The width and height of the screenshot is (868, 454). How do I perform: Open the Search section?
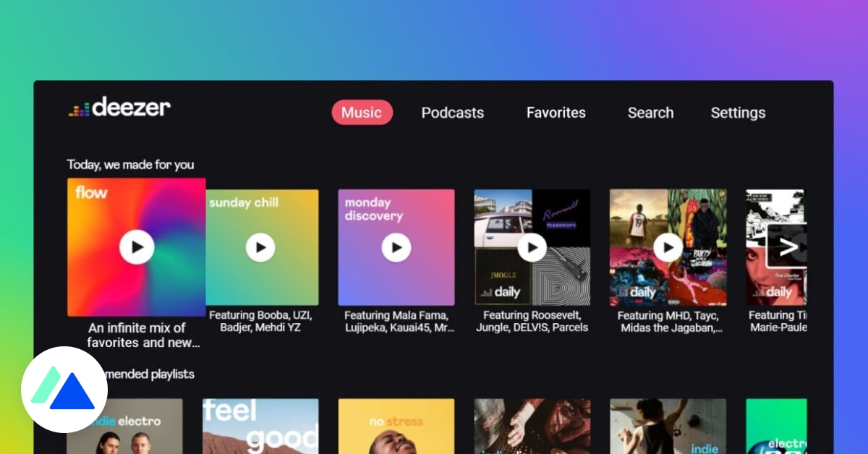pyautogui.click(x=650, y=113)
